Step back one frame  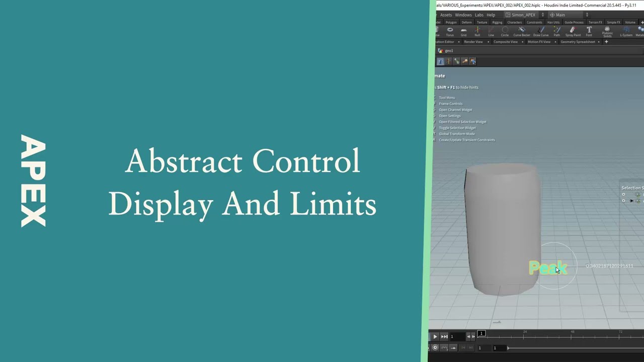(468, 337)
